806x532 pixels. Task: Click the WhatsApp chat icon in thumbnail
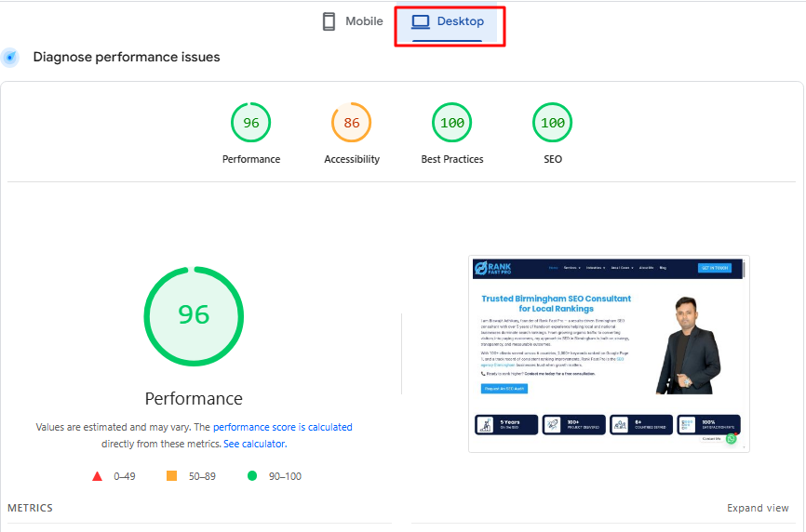pos(731,439)
